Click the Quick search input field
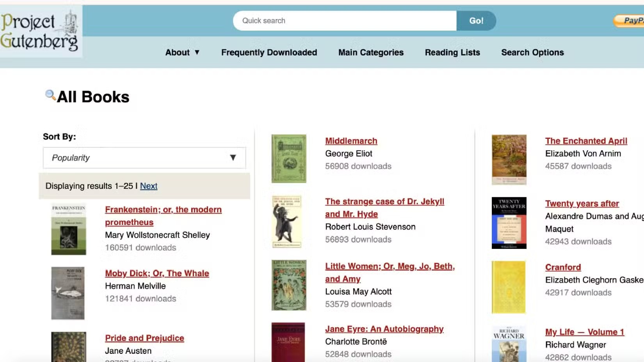Viewport: 644px width, 362px height. (343, 21)
